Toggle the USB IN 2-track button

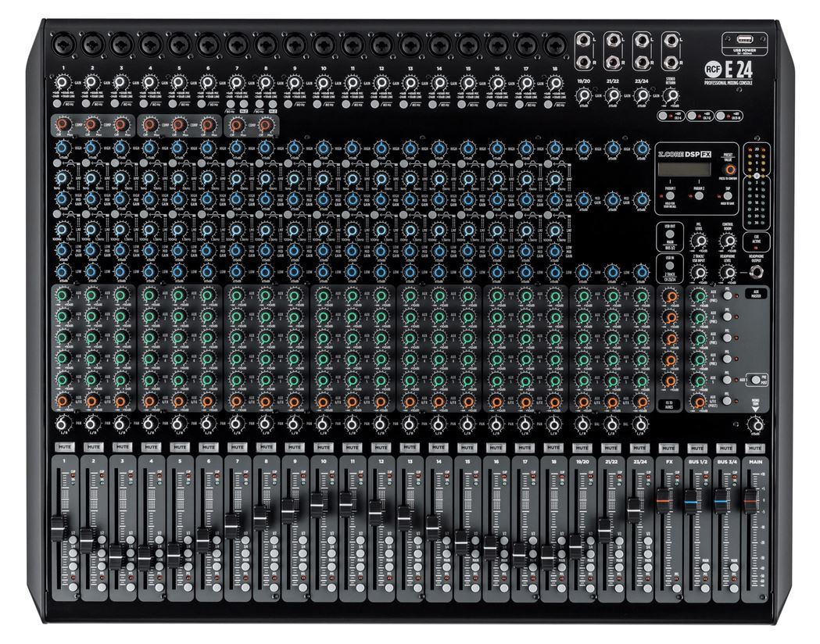click(671, 266)
